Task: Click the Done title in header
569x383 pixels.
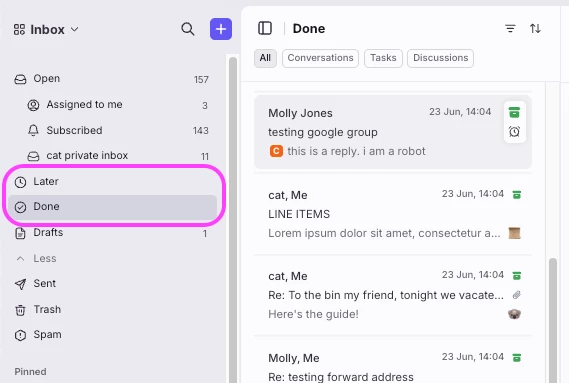Action: point(309,29)
